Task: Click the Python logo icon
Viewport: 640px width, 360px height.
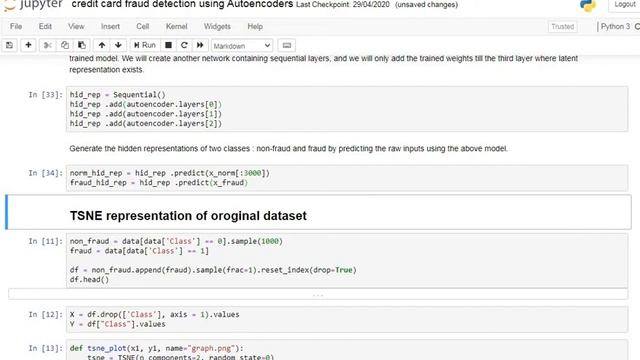Action: click(x=587, y=5)
